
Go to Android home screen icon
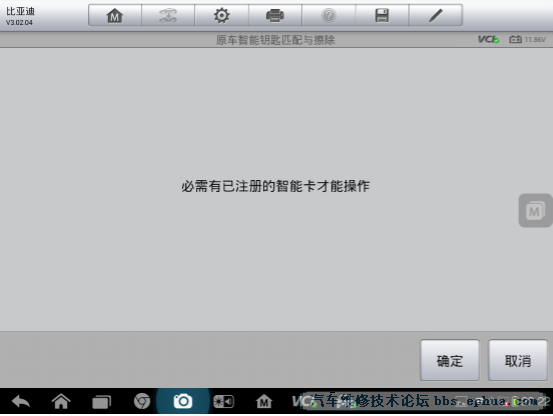[61, 401]
